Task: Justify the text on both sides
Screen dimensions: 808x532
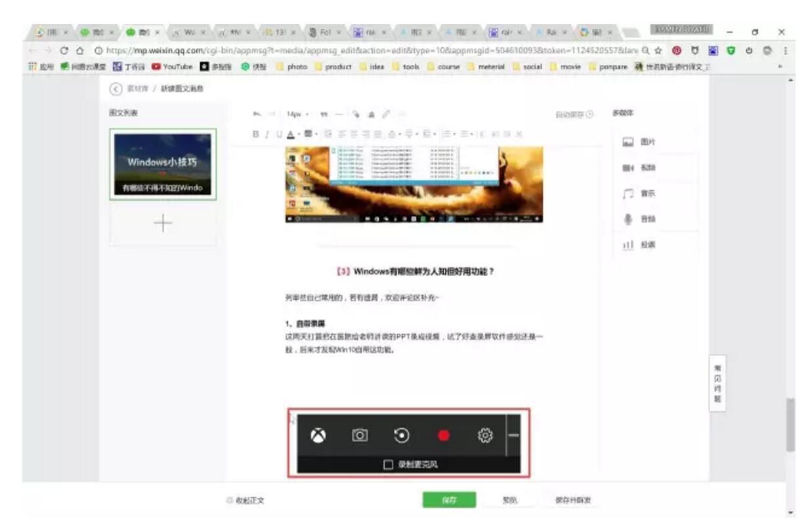Action: pyautogui.click(x=379, y=134)
